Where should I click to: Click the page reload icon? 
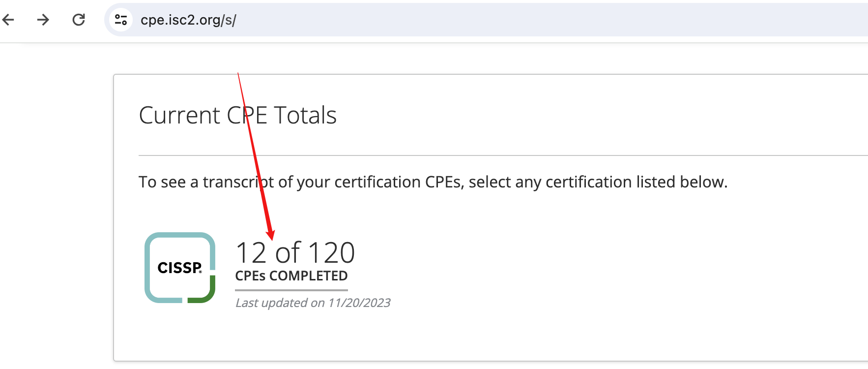coord(79,20)
